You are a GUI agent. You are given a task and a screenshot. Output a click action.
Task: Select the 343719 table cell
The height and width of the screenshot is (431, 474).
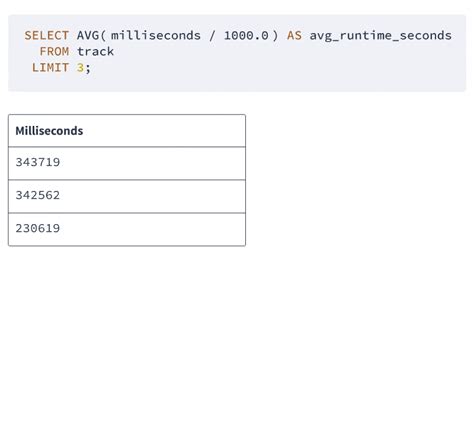pyautogui.click(x=127, y=163)
